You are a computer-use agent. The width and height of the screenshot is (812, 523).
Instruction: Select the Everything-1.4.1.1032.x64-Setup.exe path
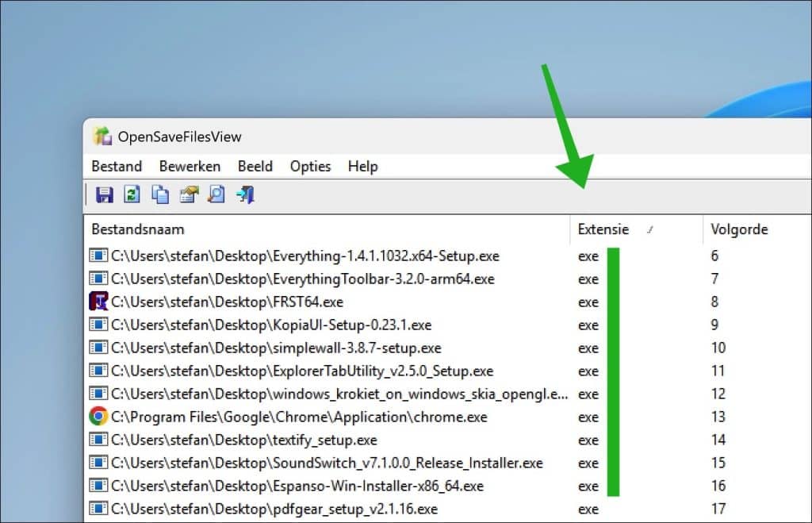point(305,256)
